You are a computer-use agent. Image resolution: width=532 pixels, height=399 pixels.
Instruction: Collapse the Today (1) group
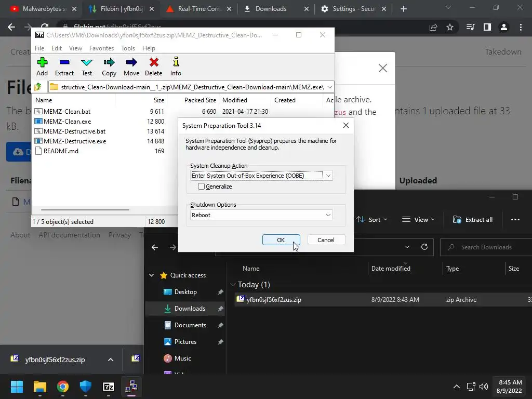[233, 285]
